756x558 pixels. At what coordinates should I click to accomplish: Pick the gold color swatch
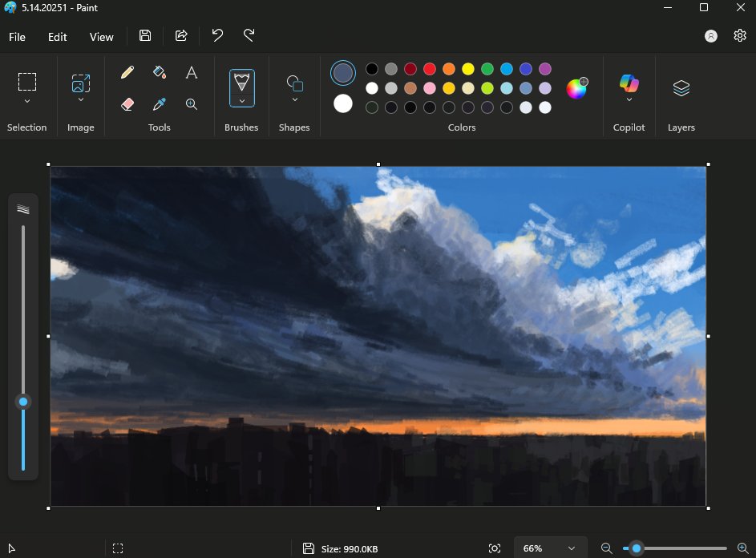449,88
